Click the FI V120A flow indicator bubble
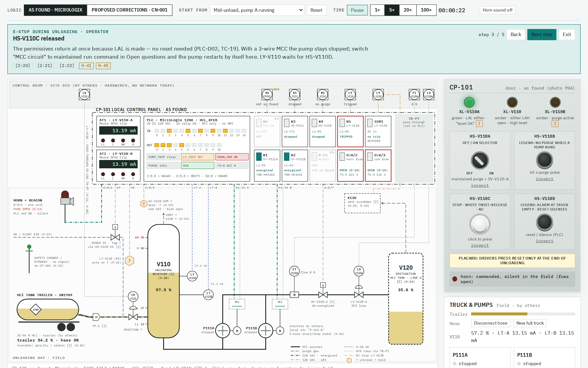The height and width of the screenshot is (368, 588). coord(414,94)
